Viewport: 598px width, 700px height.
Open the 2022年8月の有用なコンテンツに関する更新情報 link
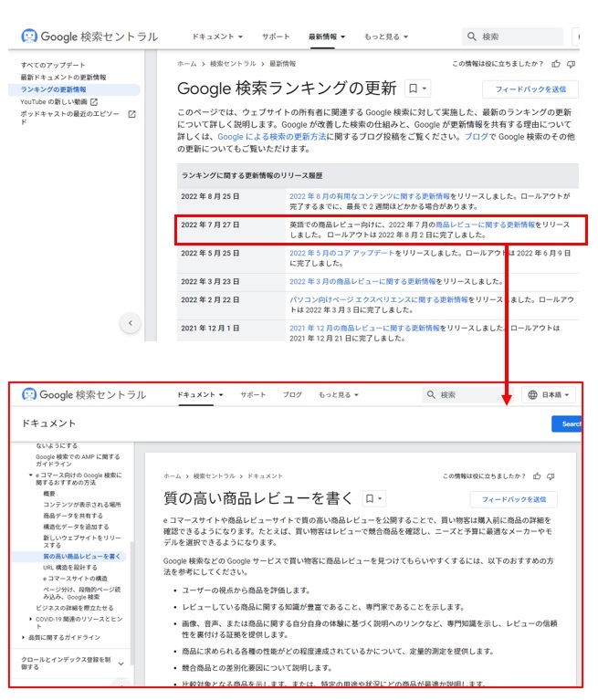coord(370,196)
